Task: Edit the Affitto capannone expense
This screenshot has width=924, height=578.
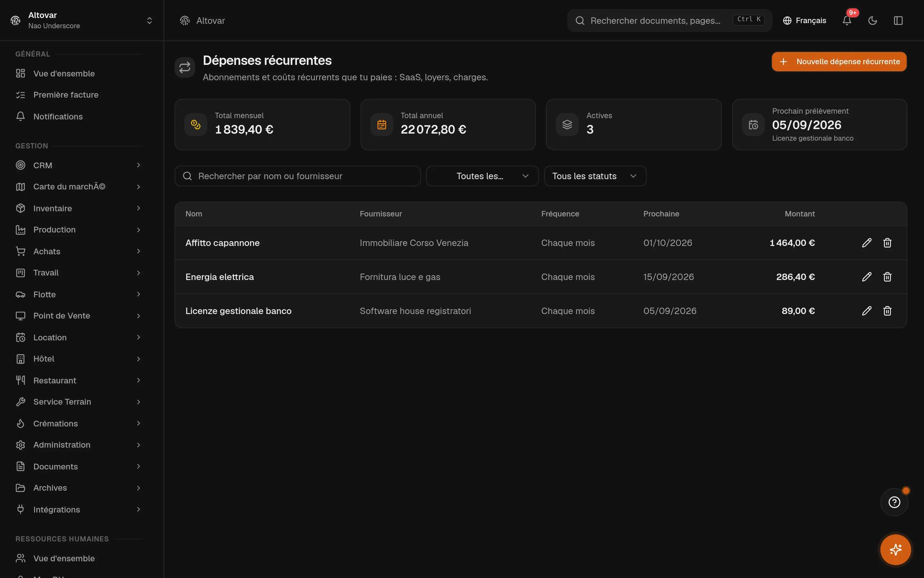Action: point(867,243)
